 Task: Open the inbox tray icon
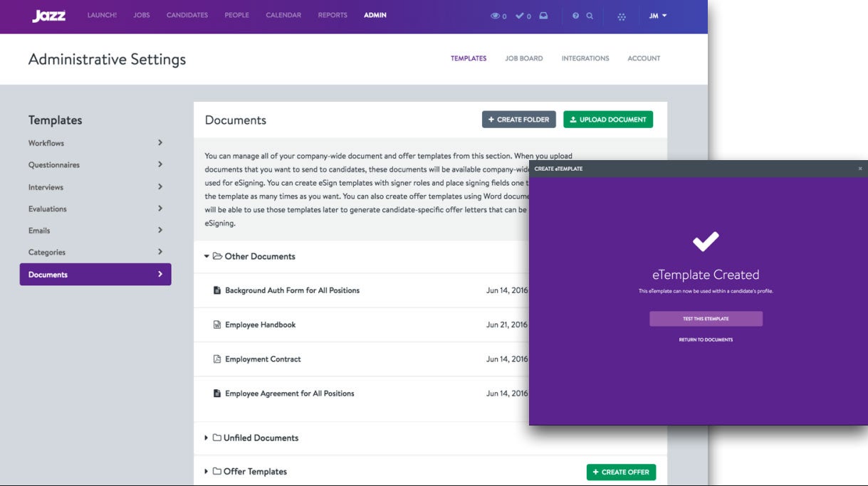click(543, 16)
